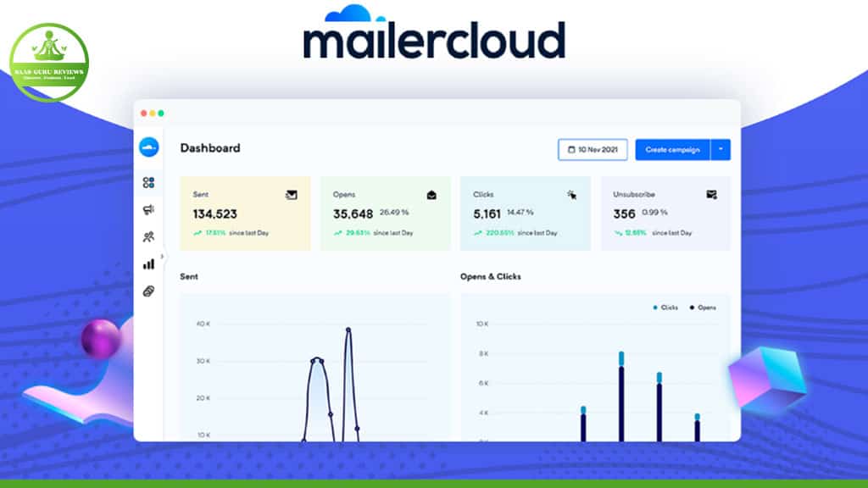868x488 pixels.
Task: Open the dropdown arrow beside Create campaign
Action: (x=721, y=149)
